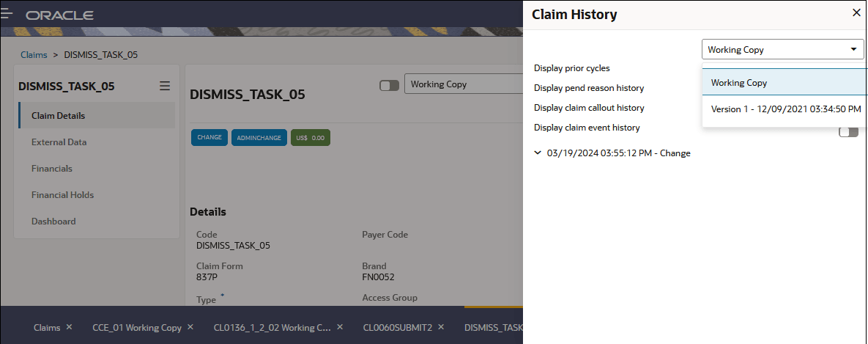Screen dimensions: 868x344
Task: Click the Oracle logo
Action: (x=60, y=15)
